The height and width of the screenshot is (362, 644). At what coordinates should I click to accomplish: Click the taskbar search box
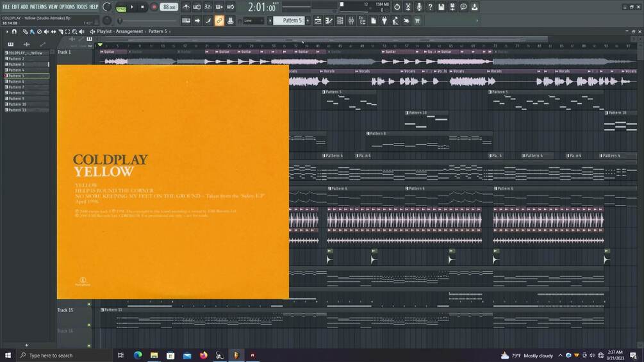(x=63, y=356)
